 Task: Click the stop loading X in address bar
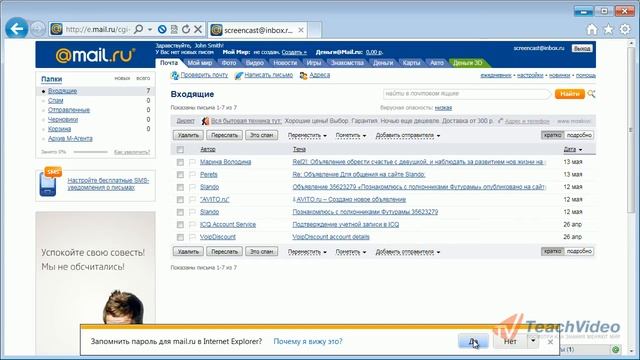tap(198, 29)
